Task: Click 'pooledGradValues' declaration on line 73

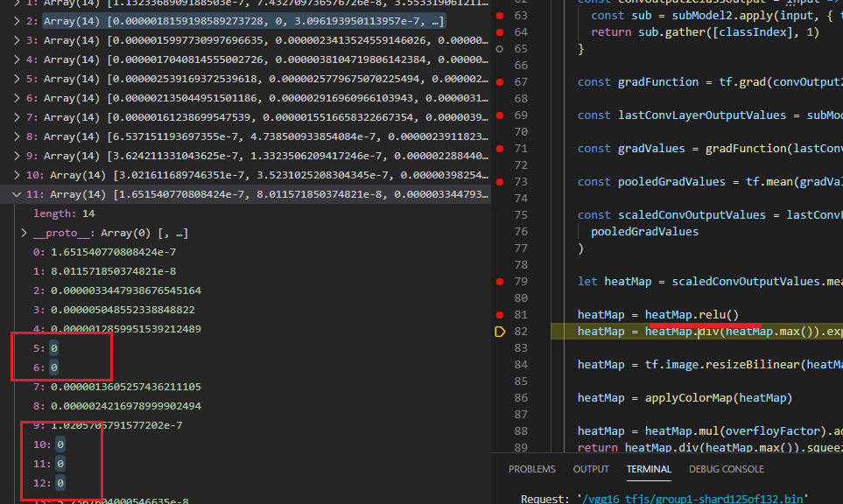Action: pyautogui.click(x=671, y=182)
